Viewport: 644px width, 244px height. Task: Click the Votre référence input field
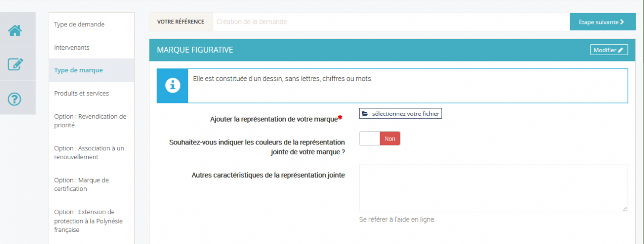point(390,22)
